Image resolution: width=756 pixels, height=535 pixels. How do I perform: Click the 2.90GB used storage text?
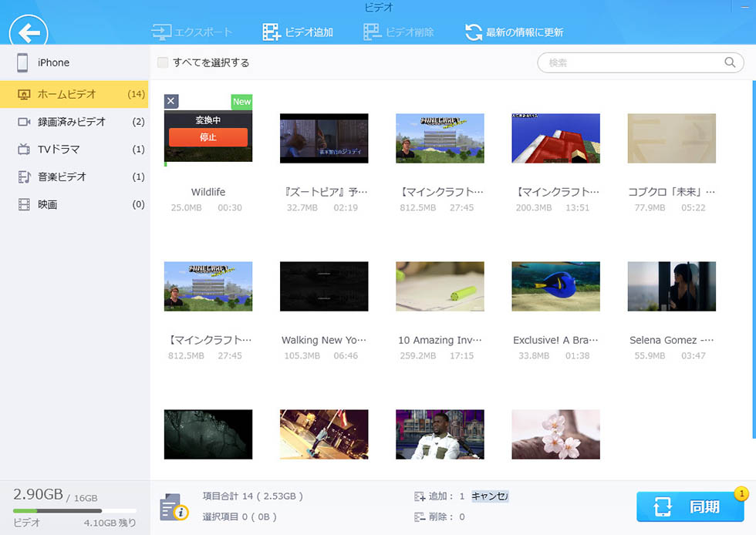pyautogui.click(x=38, y=494)
